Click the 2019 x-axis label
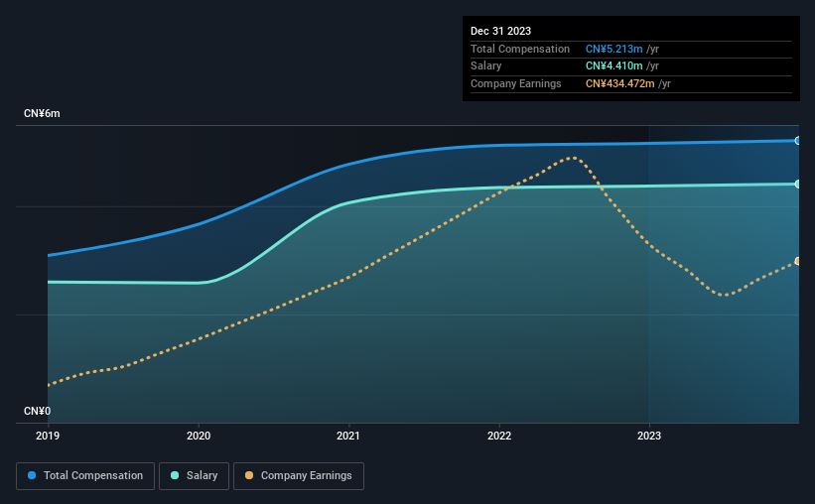 pos(48,436)
